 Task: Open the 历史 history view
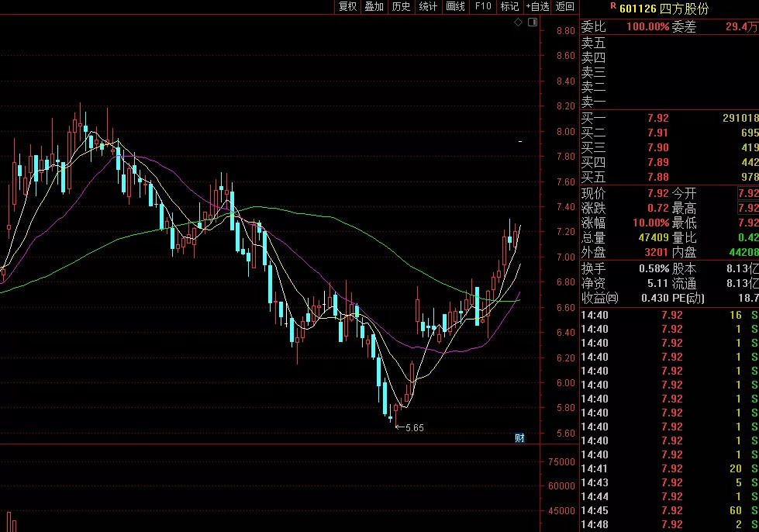(401, 7)
